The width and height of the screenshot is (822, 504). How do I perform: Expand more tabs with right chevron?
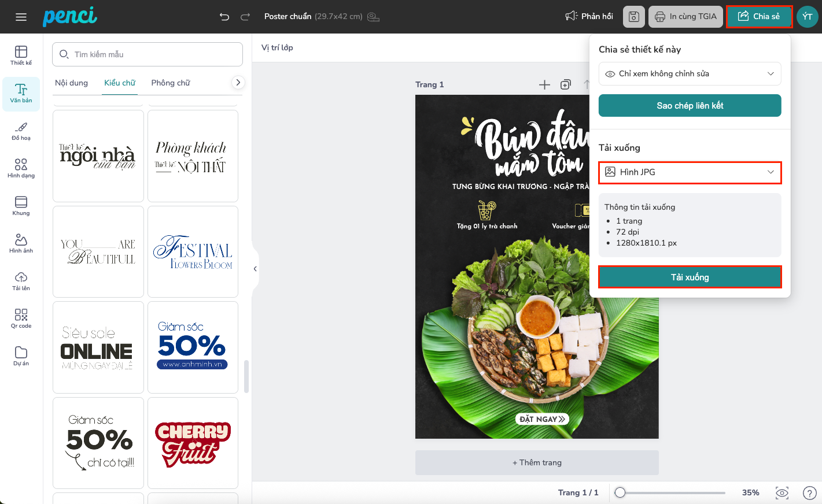[237, 83]
